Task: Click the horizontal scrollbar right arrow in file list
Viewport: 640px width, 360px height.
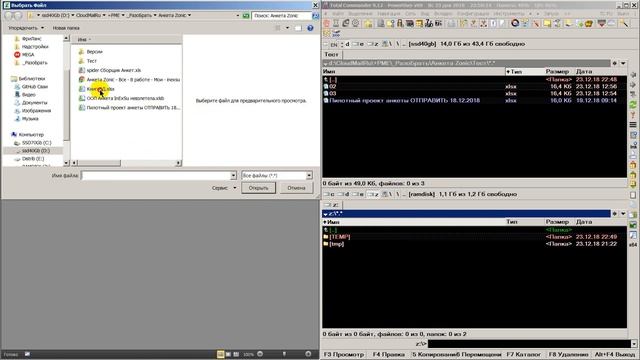Action: point(178,163)
